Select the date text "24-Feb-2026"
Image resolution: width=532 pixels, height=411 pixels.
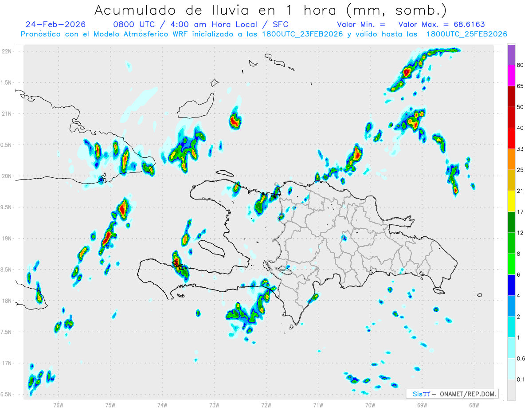tap(55, 24)
